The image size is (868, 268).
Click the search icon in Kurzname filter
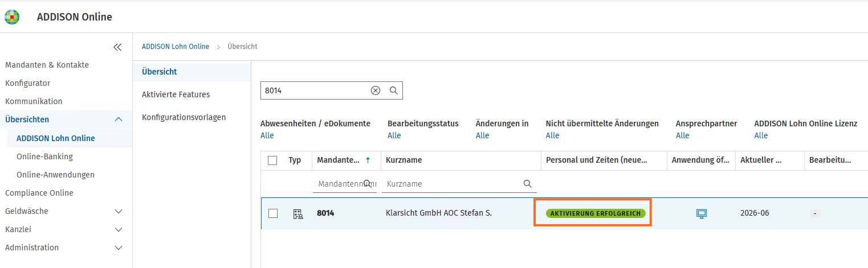(x=527, y=184)
